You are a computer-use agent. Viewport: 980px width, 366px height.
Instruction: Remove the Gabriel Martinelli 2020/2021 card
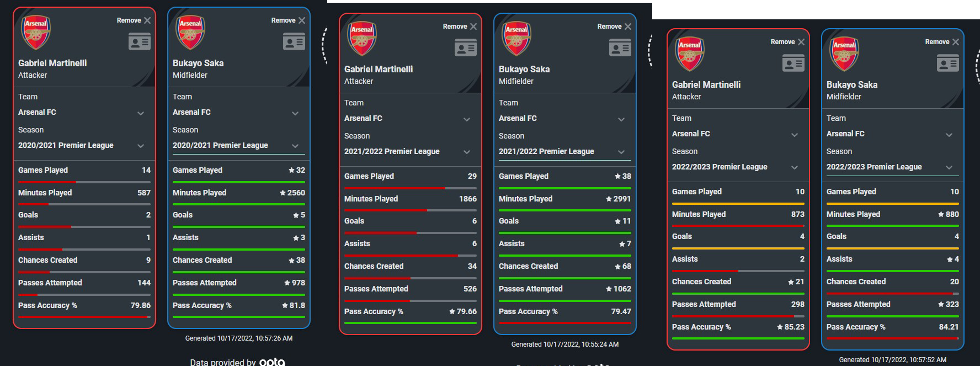pyautogui.click(x=134, y=20)
